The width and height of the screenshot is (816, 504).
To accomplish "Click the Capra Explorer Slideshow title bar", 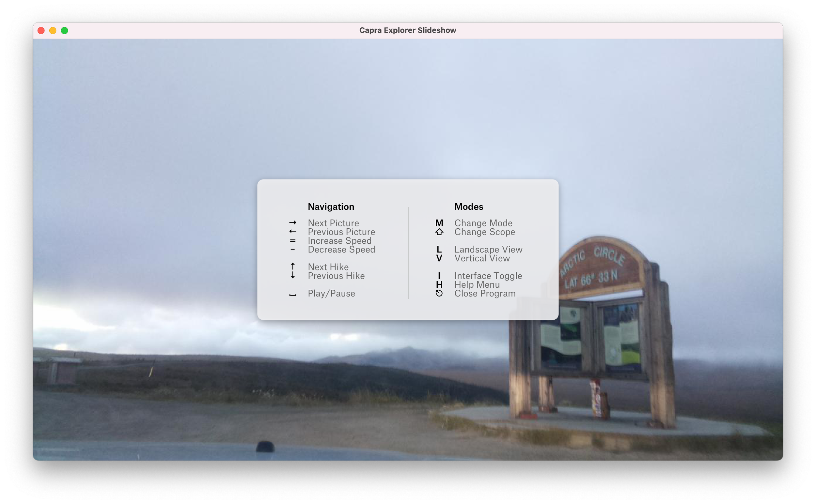I will click(407, 30).
